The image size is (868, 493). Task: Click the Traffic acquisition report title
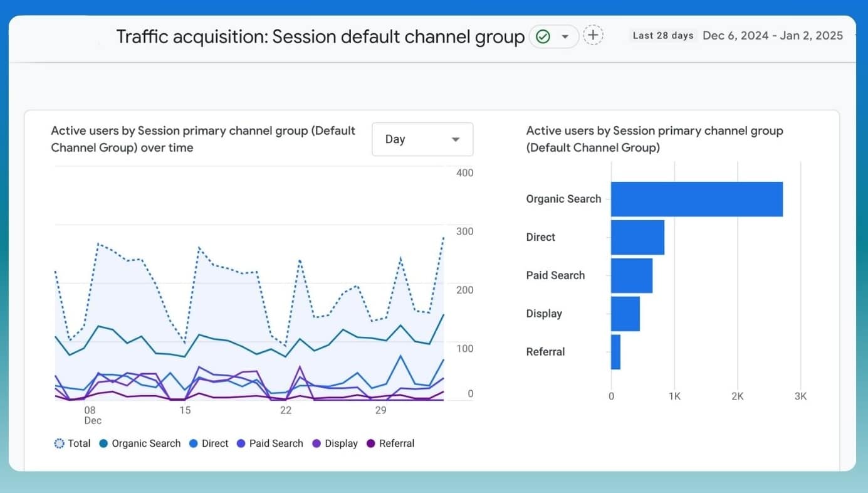pos(320,36)
